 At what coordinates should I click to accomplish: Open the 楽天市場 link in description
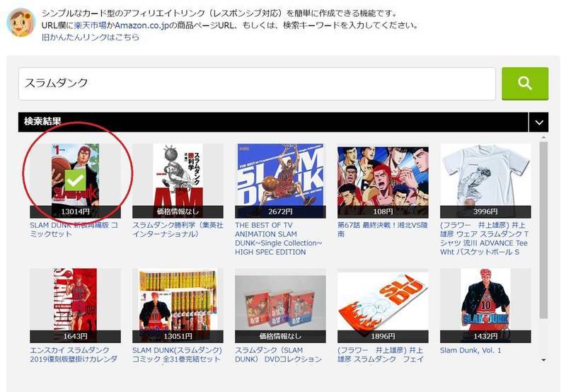[x=91, y=25]
